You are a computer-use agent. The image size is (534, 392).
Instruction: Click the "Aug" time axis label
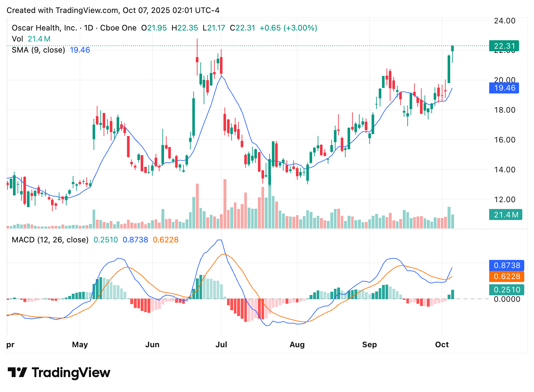297,345
